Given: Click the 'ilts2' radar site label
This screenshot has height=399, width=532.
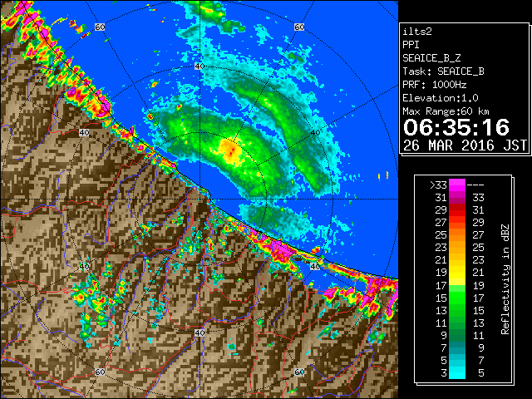Looking at the screenshot, I should click(x=417, y=32).
